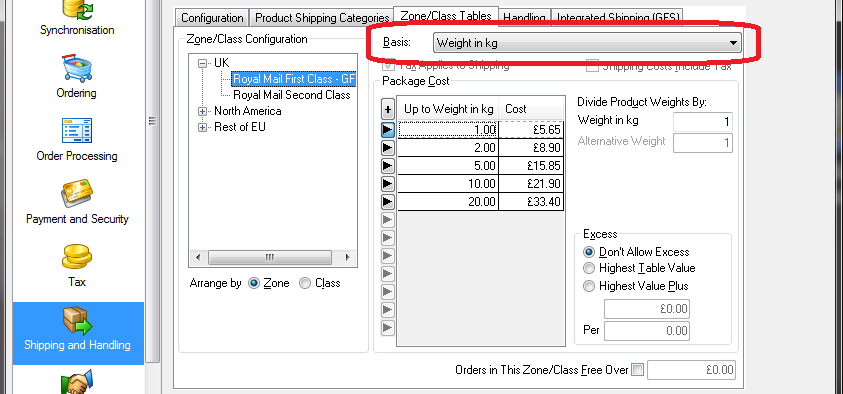Toggle Orders in This Zone/Class Free Over
The image size is (843, 394).
(x=638, y=370)
